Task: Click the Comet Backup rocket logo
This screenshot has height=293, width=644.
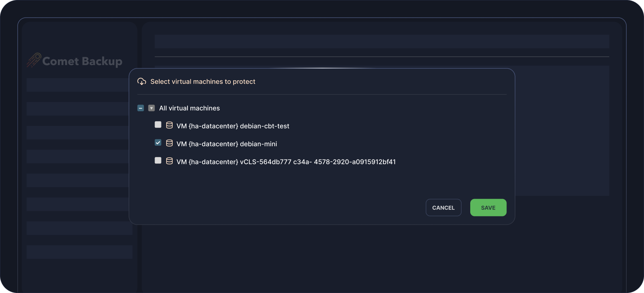Action: click(34, 60)
